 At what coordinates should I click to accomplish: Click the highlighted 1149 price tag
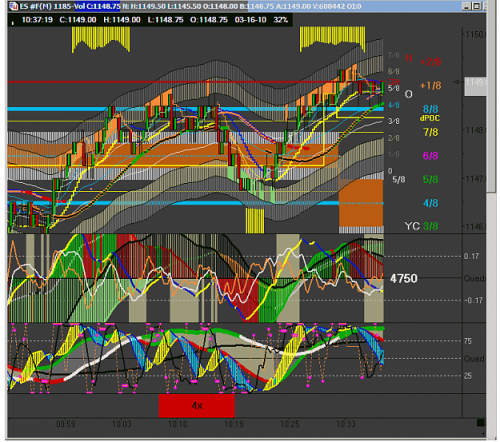click(x=475, y=86)
